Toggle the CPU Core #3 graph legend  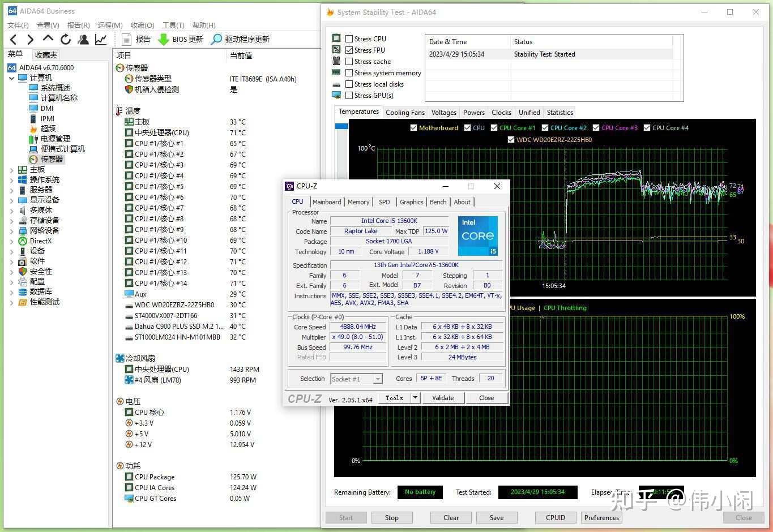pos(596,128)
